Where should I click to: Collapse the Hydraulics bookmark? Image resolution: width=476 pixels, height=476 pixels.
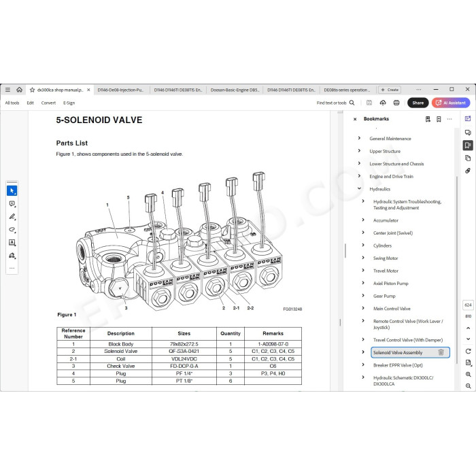(x=360, y=188)
